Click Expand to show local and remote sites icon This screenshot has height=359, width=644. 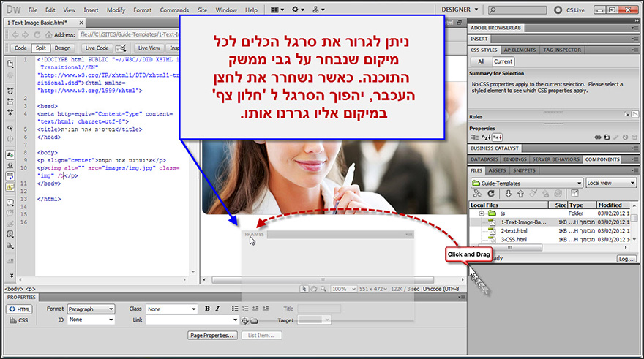pyautogui.click(x=574, y=194)
